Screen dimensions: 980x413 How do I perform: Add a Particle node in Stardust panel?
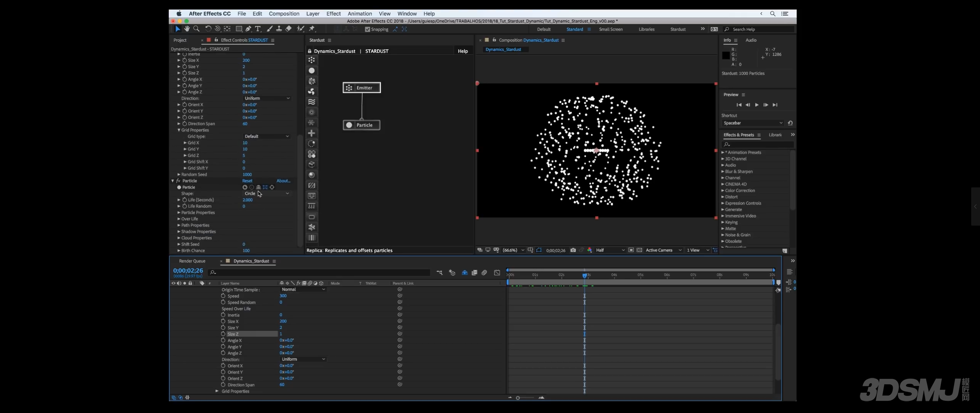pos(312,70)
